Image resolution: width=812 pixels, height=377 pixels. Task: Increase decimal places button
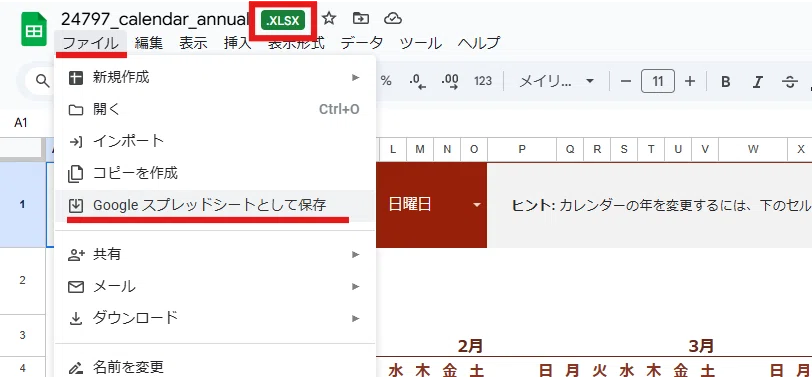click(450, 81)
